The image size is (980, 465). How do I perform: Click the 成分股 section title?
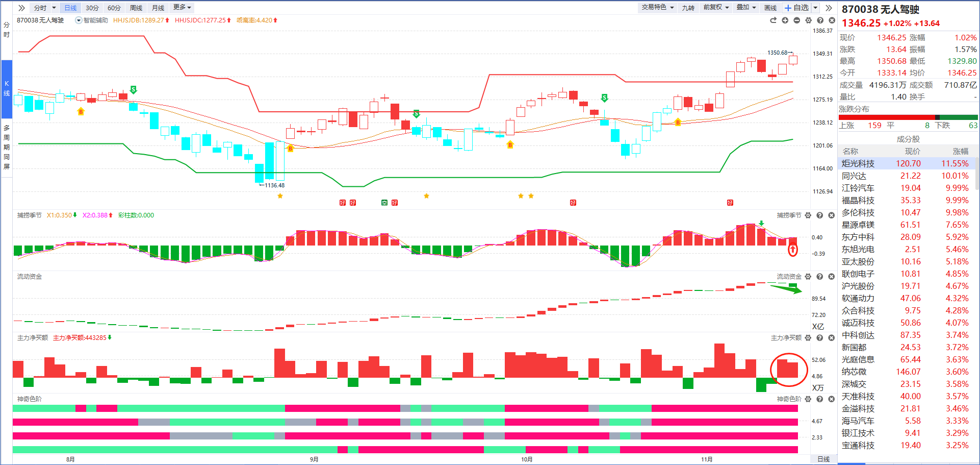908,139
